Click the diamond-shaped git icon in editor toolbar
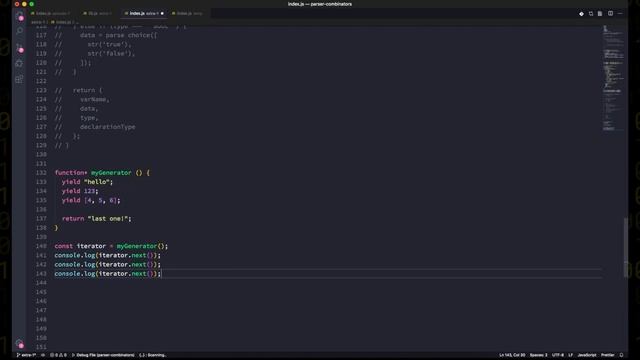 click(x=581, y=13)
